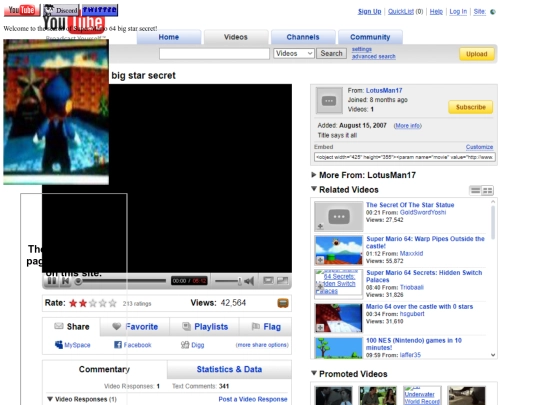Subscribe to LotusMan17 with Subscribe button
The width and height of the screenshot is (540, 405).
coord(470,107)
